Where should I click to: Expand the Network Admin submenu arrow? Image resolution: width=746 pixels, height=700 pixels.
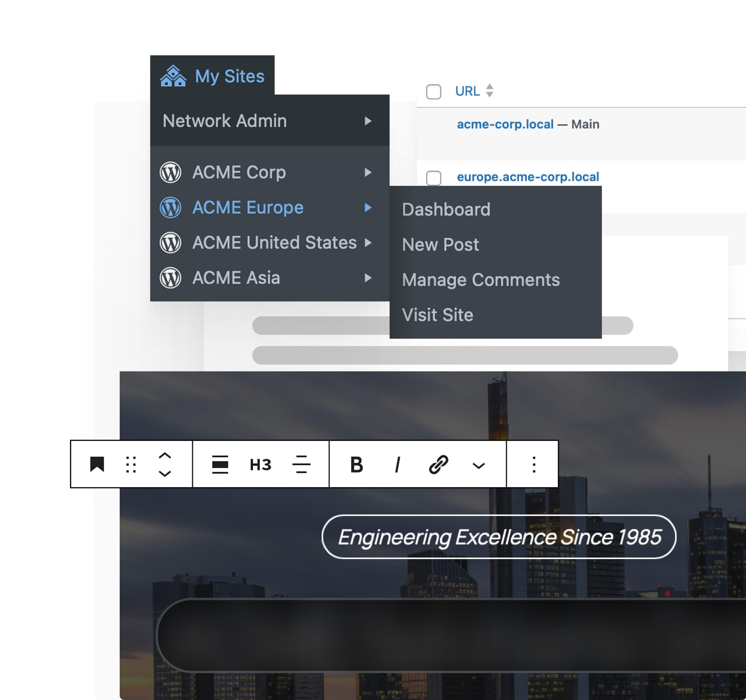[368, 121]
